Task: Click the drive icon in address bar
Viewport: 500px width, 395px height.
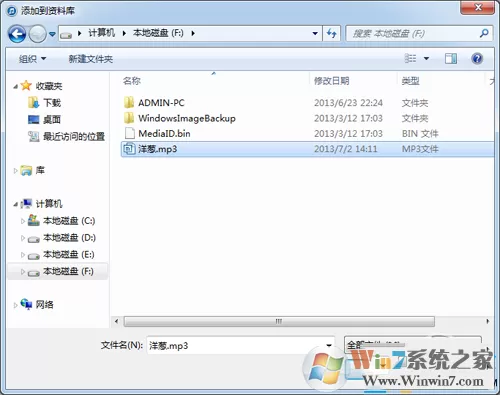Action: [66, 34]
